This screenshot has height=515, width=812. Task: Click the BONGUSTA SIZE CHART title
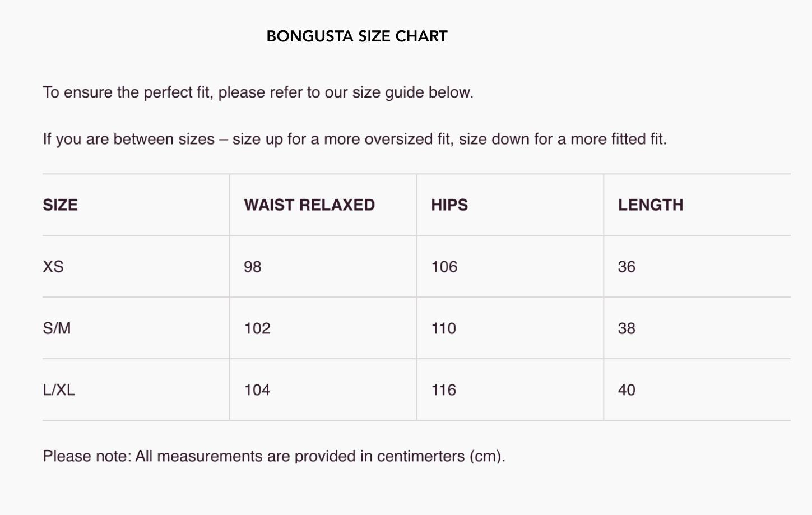coord(357,36)
